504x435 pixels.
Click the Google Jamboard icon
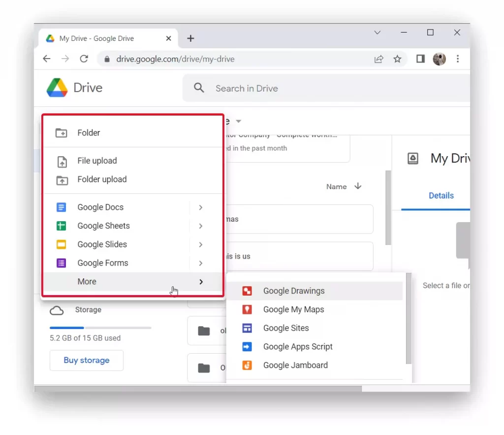click(x=247, y=366)
